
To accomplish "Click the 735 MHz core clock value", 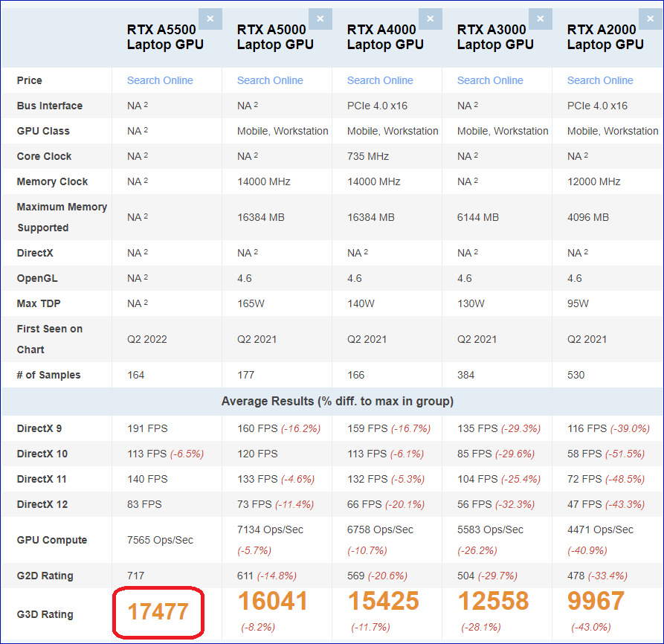I will point(368,156).
